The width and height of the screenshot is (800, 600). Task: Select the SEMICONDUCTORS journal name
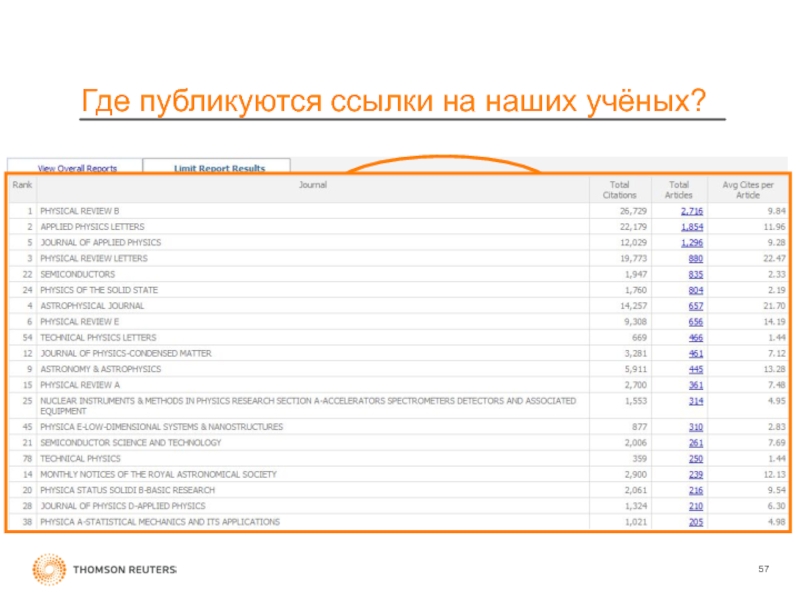78,274
